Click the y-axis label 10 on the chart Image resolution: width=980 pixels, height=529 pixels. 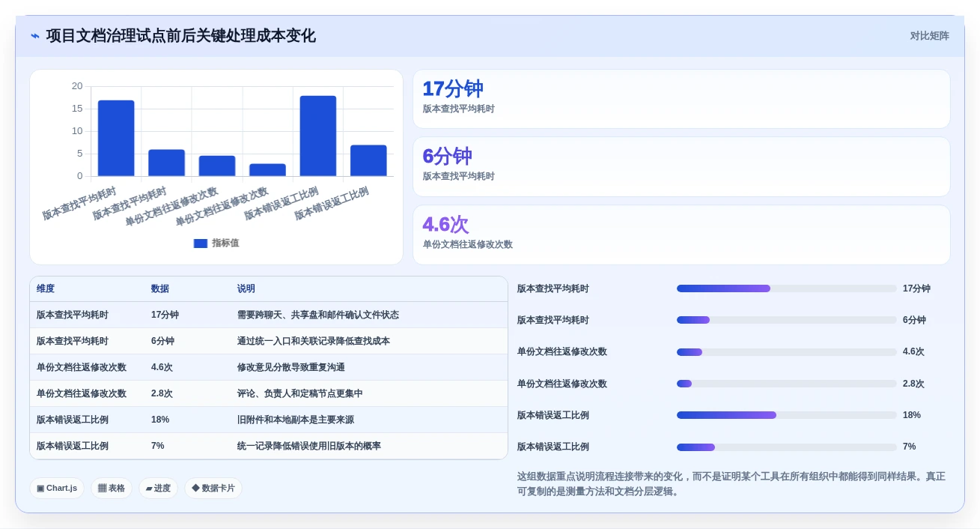click(x=77, y=131)
